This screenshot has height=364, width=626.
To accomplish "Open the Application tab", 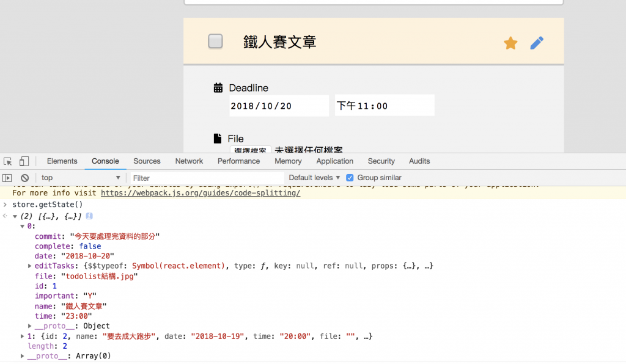I will (x=334, y=161).
